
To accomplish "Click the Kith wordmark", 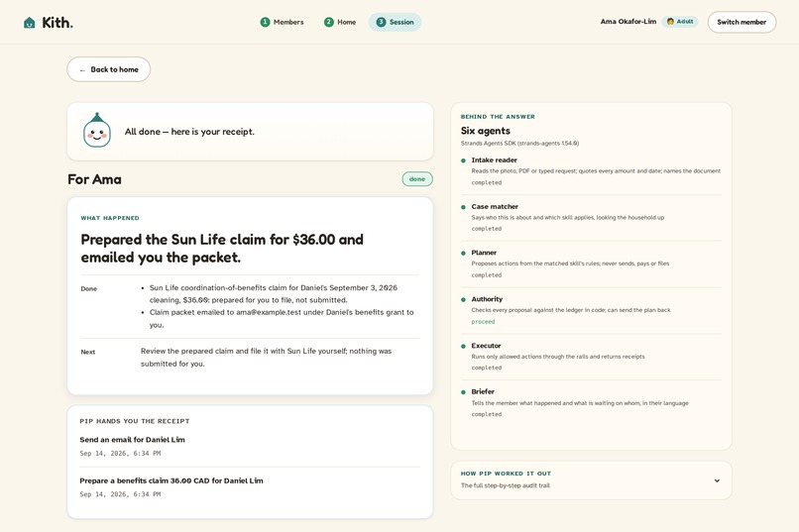I will (57, 23).
